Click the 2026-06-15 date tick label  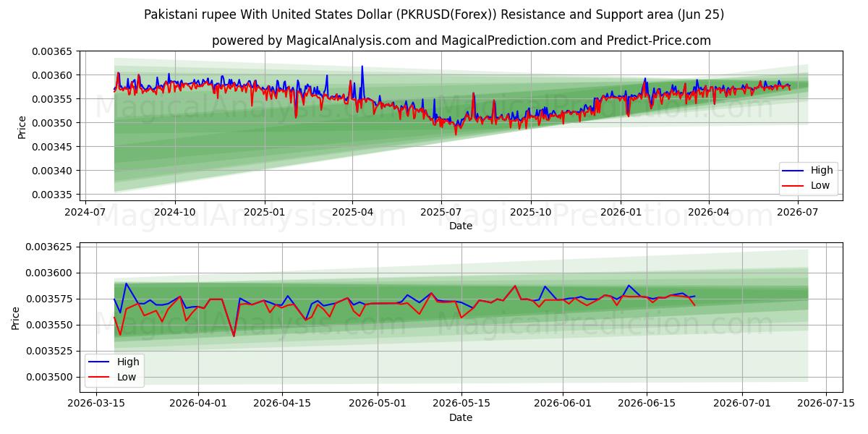646,404
